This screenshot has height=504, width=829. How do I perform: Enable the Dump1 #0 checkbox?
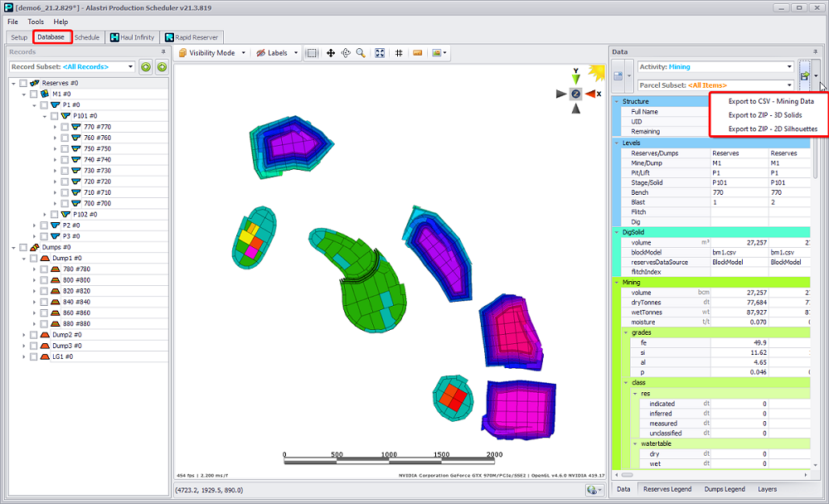pyautogui.click(x=34, y=259)
